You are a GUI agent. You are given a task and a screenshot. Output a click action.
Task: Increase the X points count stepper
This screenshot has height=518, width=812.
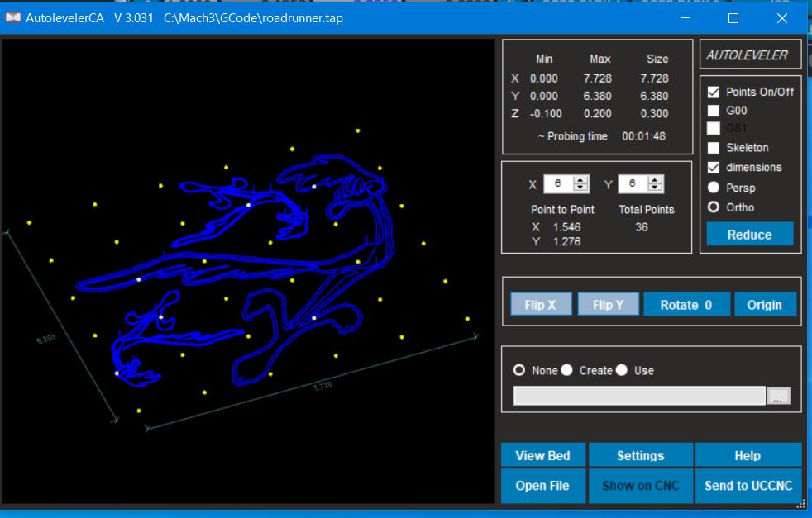click(x=581, y=179)
